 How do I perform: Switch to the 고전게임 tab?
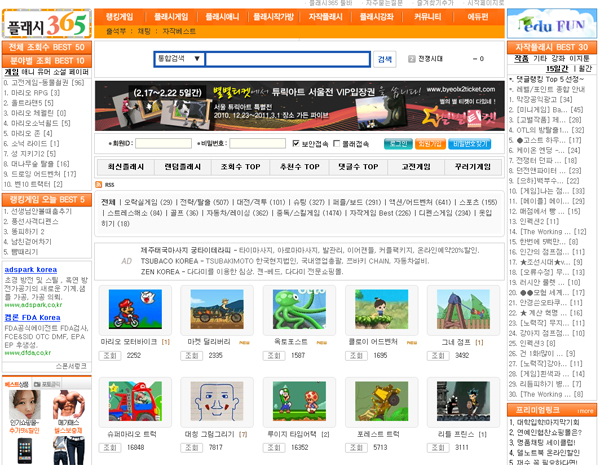click(x=416, y=167)
